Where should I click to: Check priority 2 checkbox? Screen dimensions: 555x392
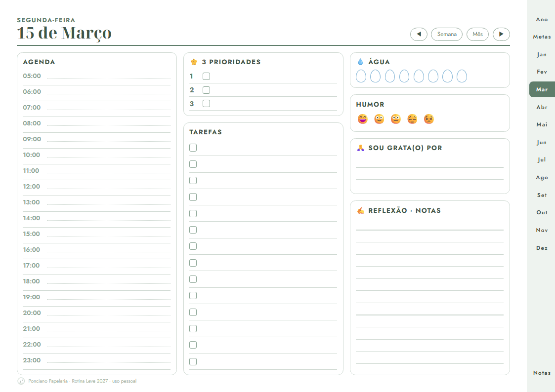[207, 90]
